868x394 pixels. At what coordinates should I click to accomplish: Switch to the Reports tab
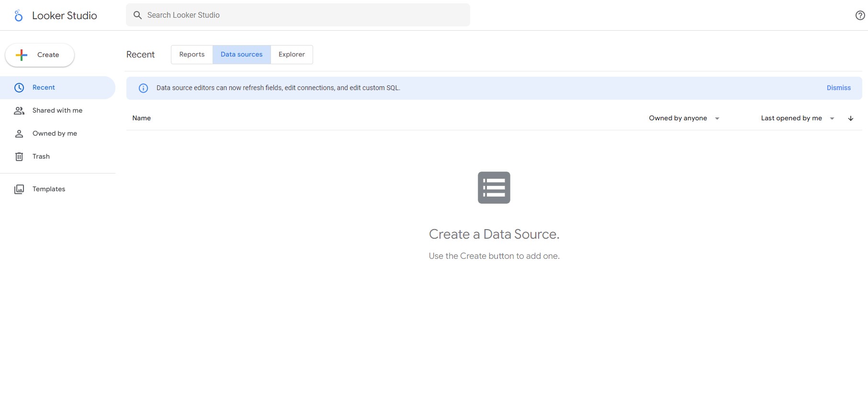pyautogui.click(x=192, y=55)
